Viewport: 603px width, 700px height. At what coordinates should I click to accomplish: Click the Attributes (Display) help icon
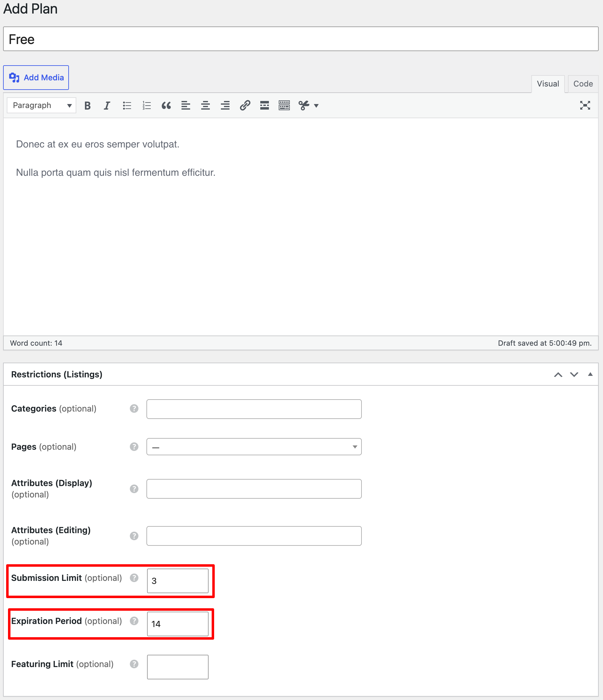tap(134, 489)
